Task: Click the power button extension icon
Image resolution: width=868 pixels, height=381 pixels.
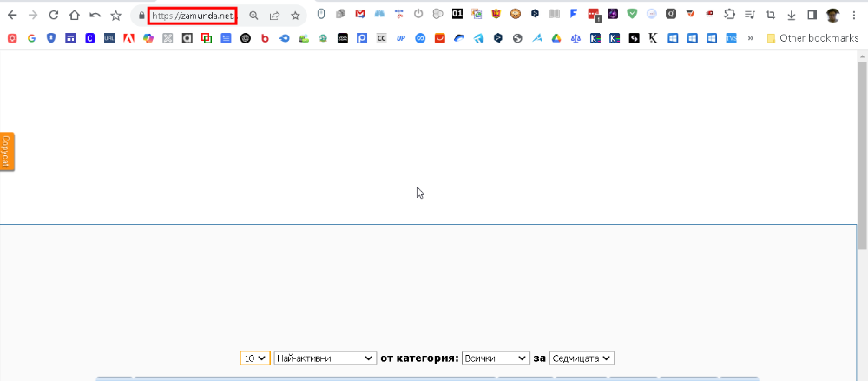Action: [x=418, y=15]
